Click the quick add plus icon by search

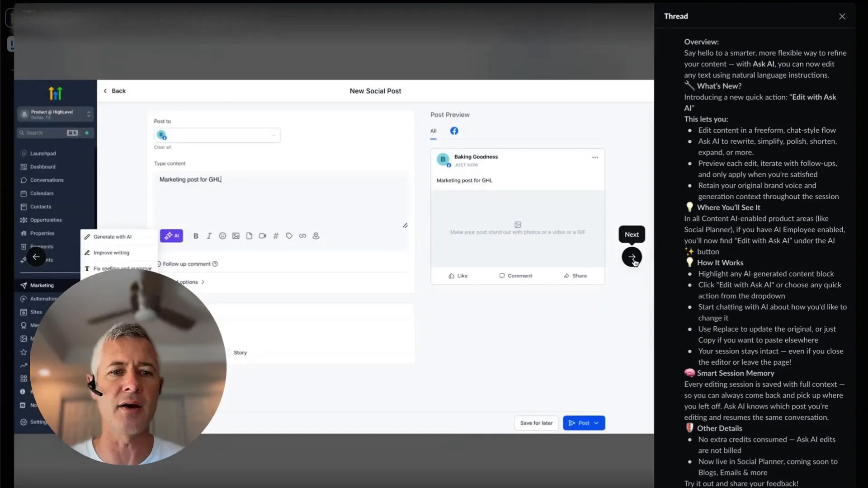[87, 133]
